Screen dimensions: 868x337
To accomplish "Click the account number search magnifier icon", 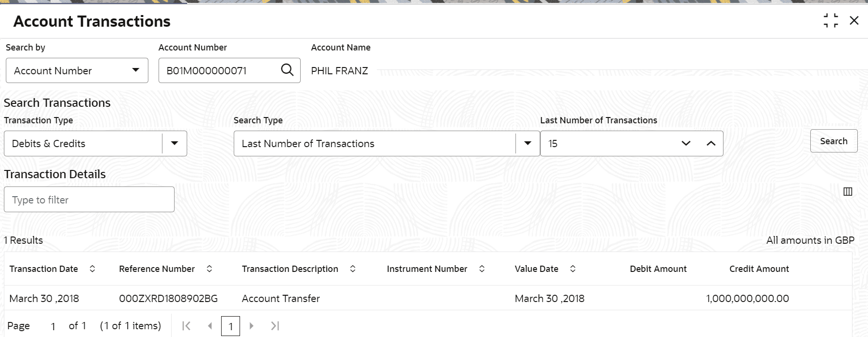I will click(287, 70).
